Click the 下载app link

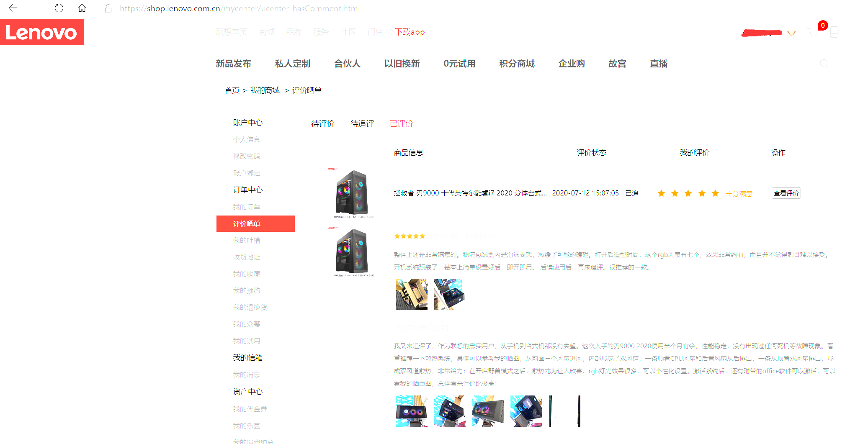(410, 32)
